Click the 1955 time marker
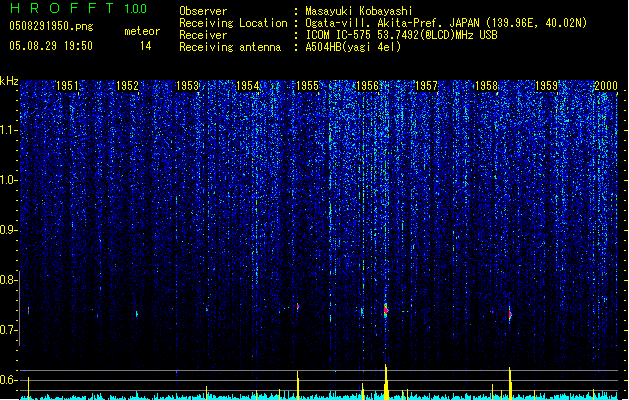Viewport: 629px width, 400px height. pyautogui.click(x=307, y=85)
